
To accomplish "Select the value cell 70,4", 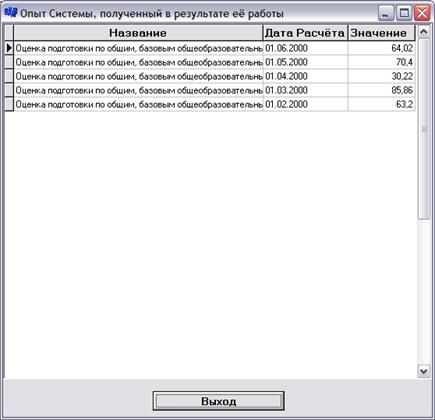I will point(381,62).
